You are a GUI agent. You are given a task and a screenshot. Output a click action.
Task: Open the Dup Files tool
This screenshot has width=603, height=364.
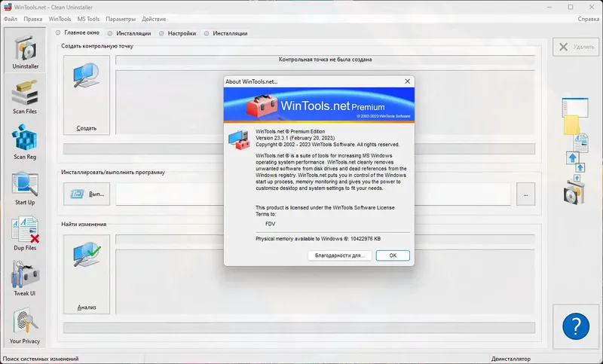pos(25,234)
